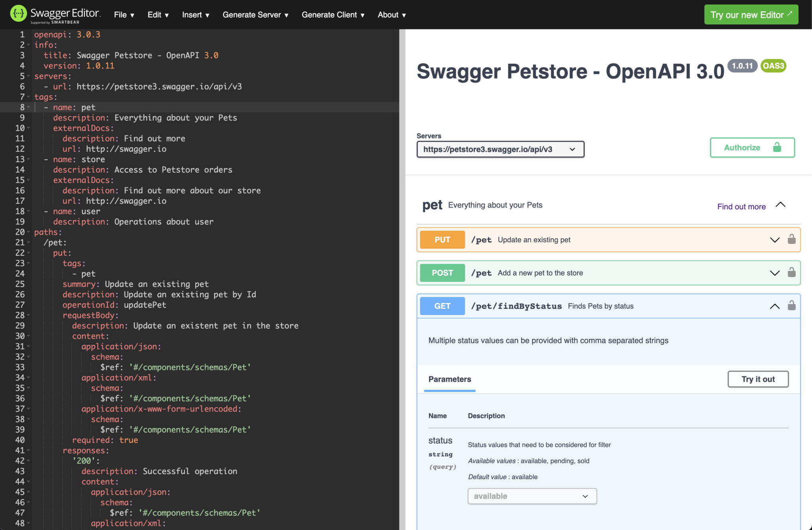Click the lock icon on the PUT /pet row
The height and width of the screenshot is (530, 812).
pos(791,239)
